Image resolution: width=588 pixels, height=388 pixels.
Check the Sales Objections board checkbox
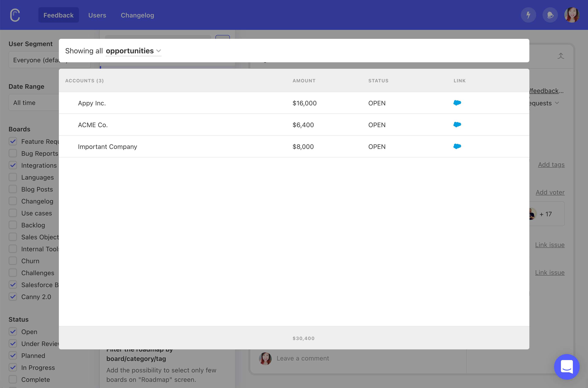[13, 237]
